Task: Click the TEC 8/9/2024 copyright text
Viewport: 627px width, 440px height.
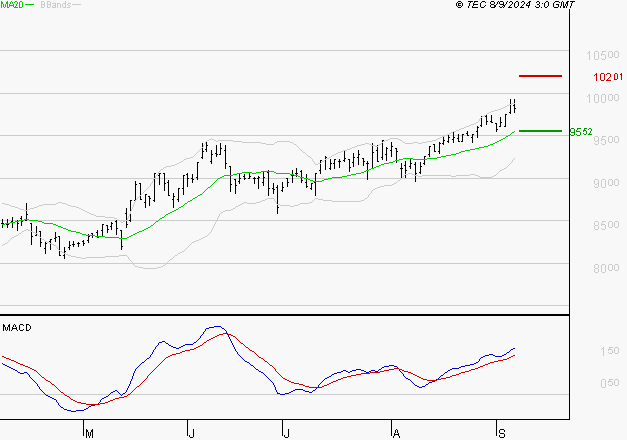Action: (x=515, y=5)
